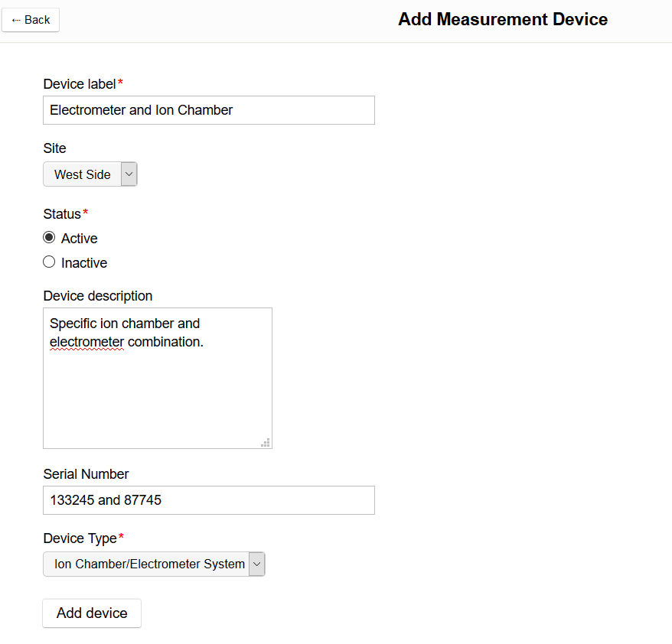Click the Device label text field
The height and width of the screenshot is (644, 672).
click(208, 110)
